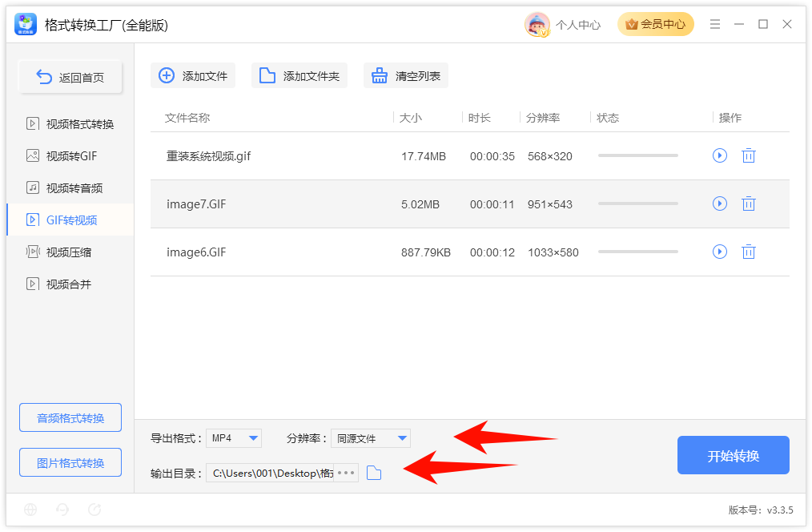Screen dimensions: 812x532
Task: Click the 17.74MB size value
Action: pos(423,156)
